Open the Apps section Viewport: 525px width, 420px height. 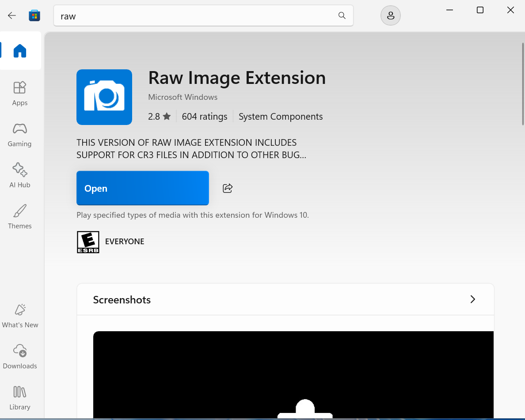click(20, 94)
